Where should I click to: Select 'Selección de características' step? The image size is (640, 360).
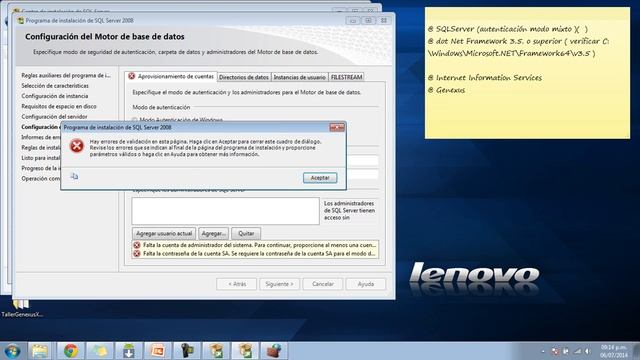(55, 86)
